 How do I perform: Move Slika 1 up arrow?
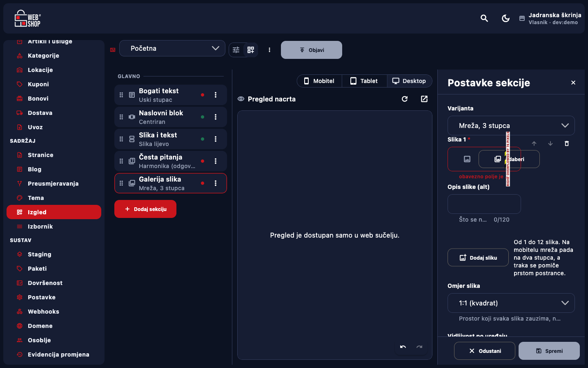[534, 144]
